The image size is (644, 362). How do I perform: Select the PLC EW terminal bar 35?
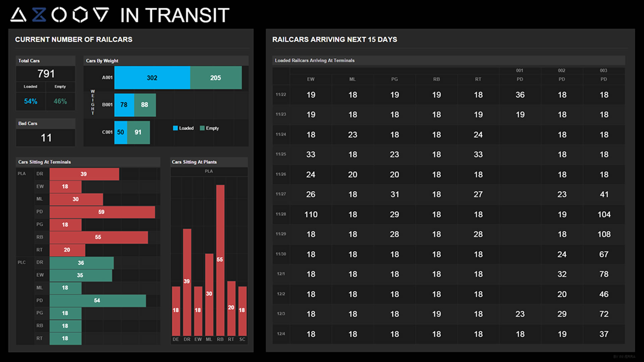point(81,275)
